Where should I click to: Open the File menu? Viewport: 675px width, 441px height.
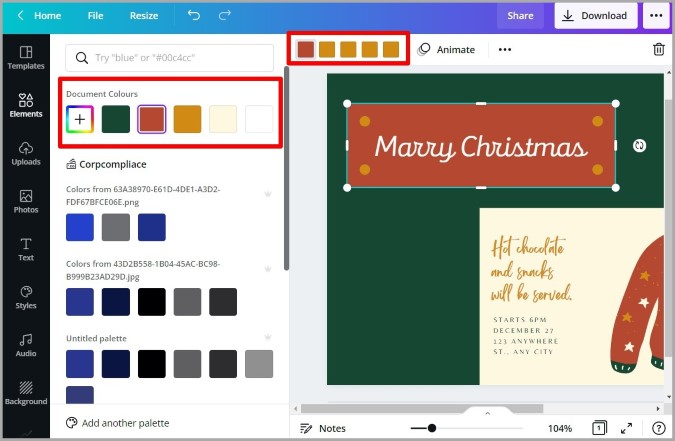[x=95, y=16]
